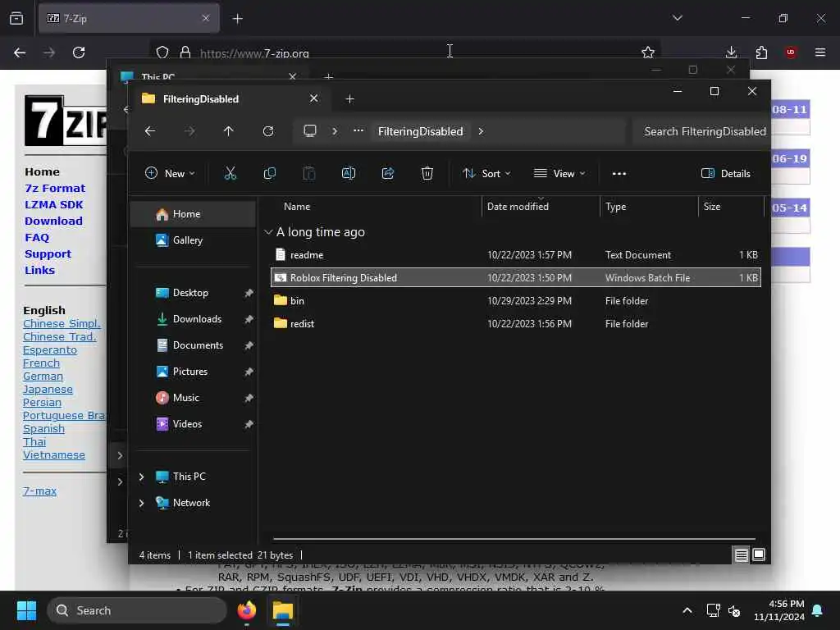Open the See more ellipsis in Explorer toolbar
Screen dimensions: 840x630
coord(619,174)
